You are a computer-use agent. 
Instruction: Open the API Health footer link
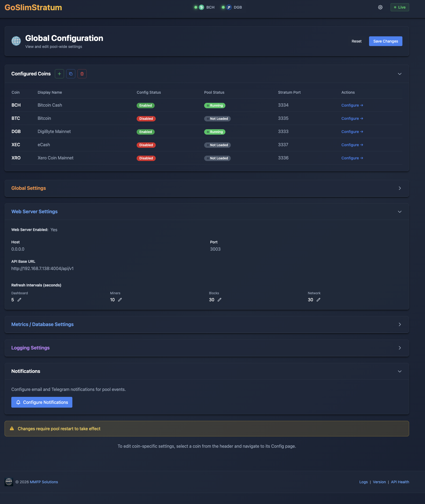click(x=400, y=482)
